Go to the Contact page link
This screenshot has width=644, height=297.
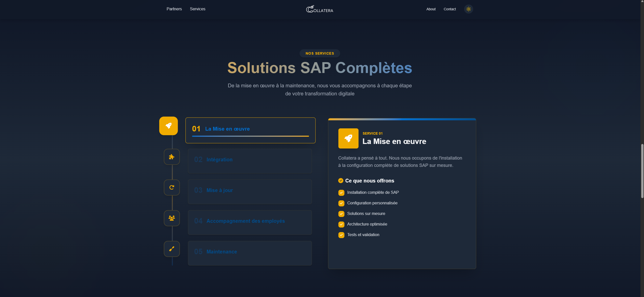pyautogui.click(x=449, y=9)
